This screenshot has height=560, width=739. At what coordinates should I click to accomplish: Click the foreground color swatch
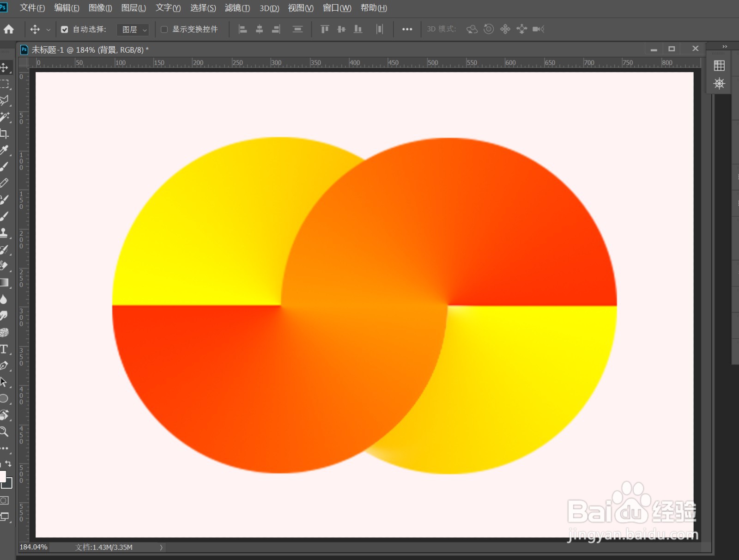point(2,476)
